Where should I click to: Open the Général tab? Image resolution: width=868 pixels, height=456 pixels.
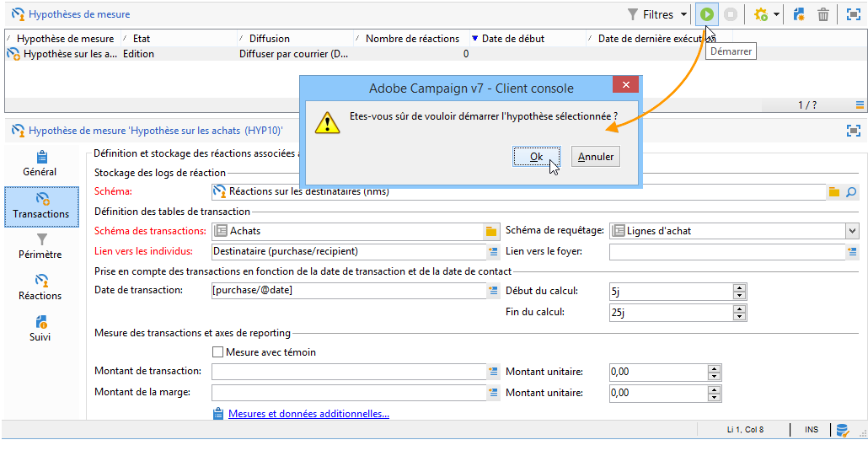click(40, 164)
